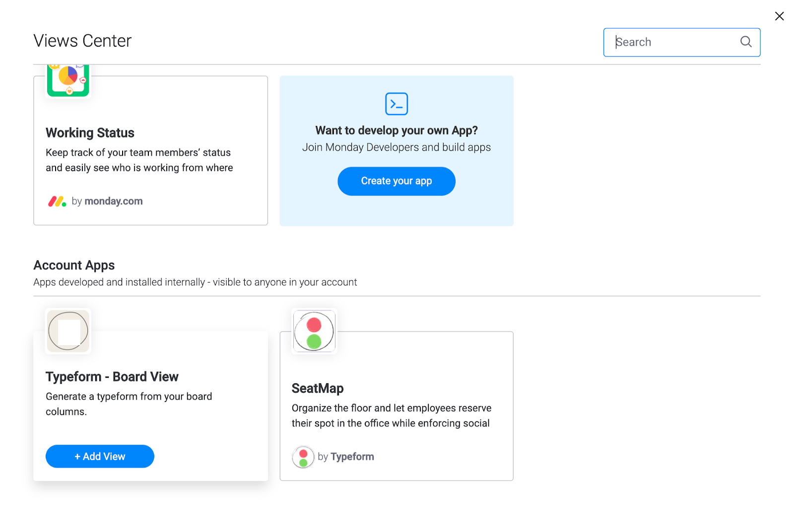Select the Typeform - Board View title
794x532 pixels.
click(112, 377)
